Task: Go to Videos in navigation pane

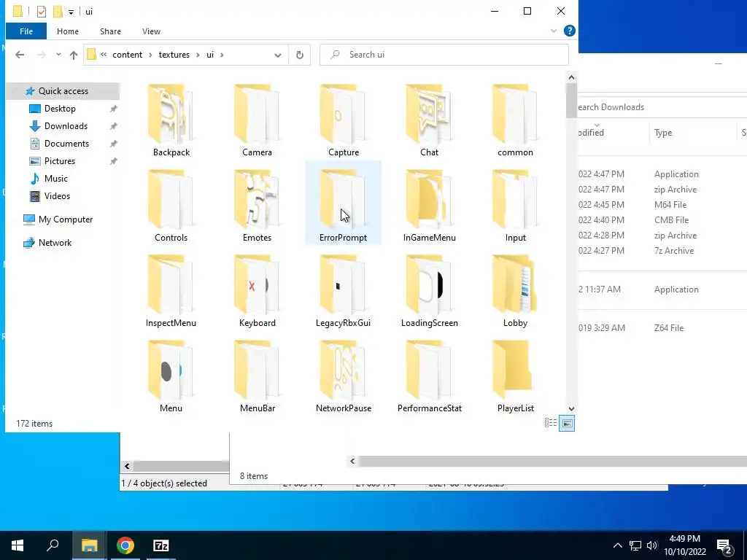Action: tap(57, 195)
